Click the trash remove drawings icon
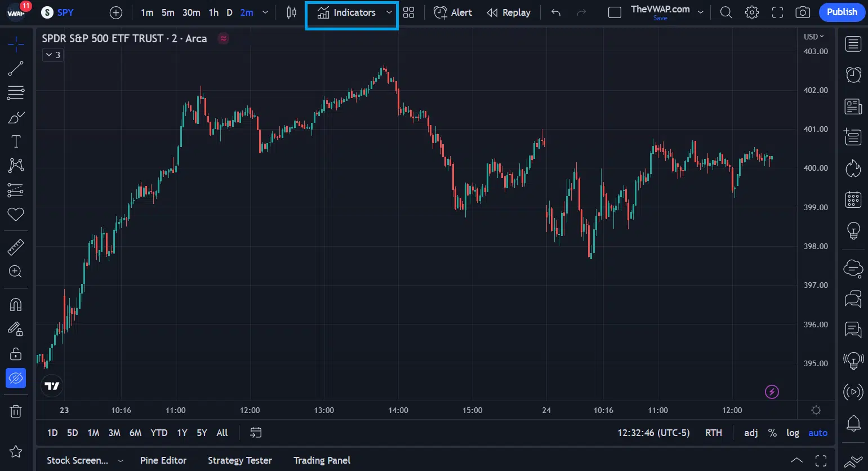868x471 pixels. pyautogui.click(x=16, y=411)
